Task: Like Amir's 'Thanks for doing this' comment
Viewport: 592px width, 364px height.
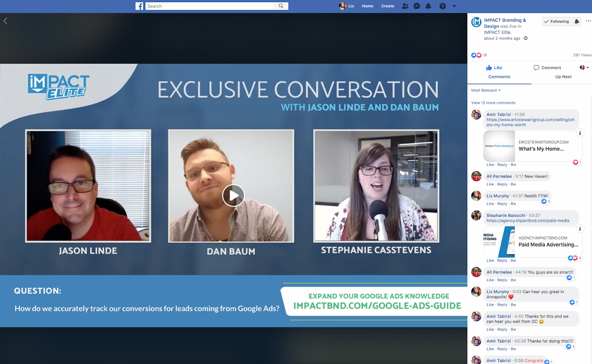Action: [490, 349]
